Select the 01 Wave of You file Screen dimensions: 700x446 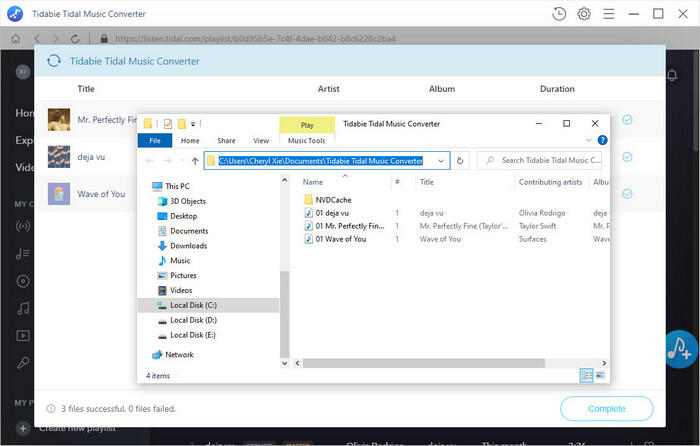(341, 239)
